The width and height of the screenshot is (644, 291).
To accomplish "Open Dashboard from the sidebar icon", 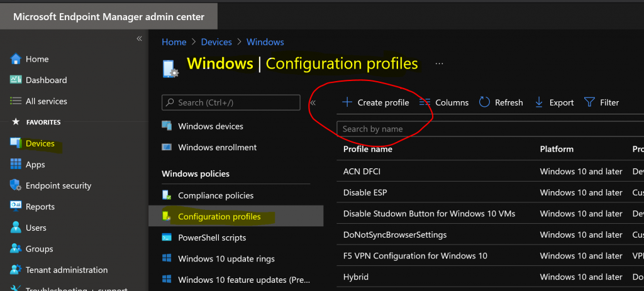I will (x=16, y=80).
